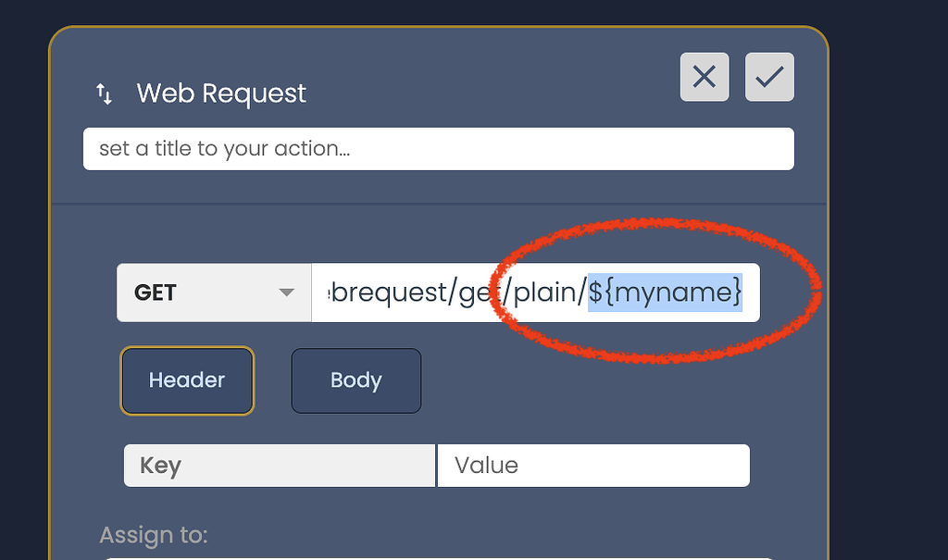The width and height of the screenshot is (948, 560).
Task: Click the dark background outside the dialog
Action: coord(889,278)
